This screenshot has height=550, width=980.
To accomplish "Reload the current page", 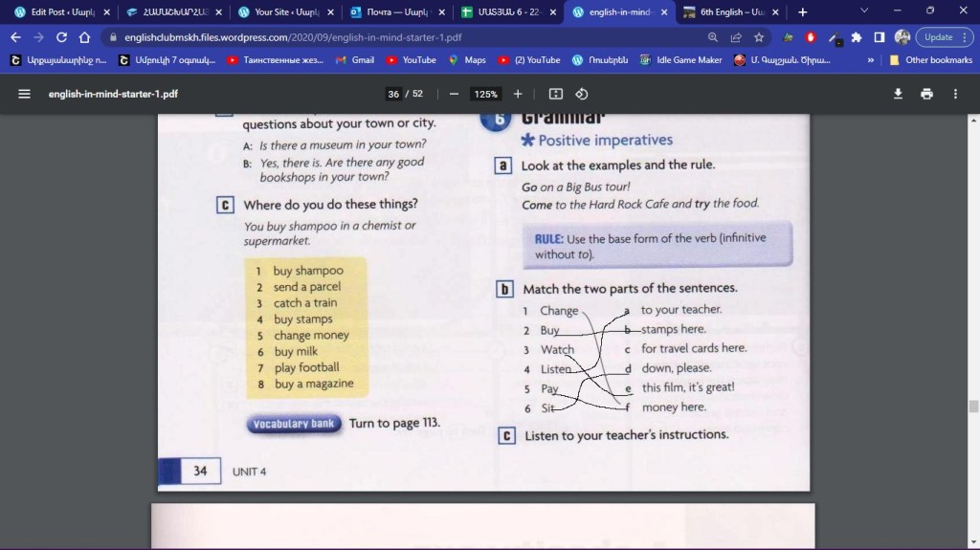I will click(61, 37).
